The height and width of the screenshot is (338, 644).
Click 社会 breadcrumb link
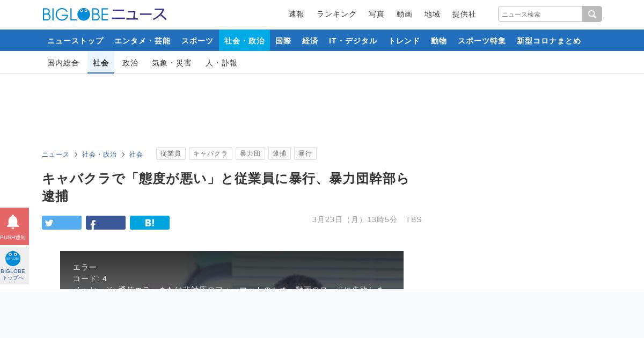pos(136,155)
